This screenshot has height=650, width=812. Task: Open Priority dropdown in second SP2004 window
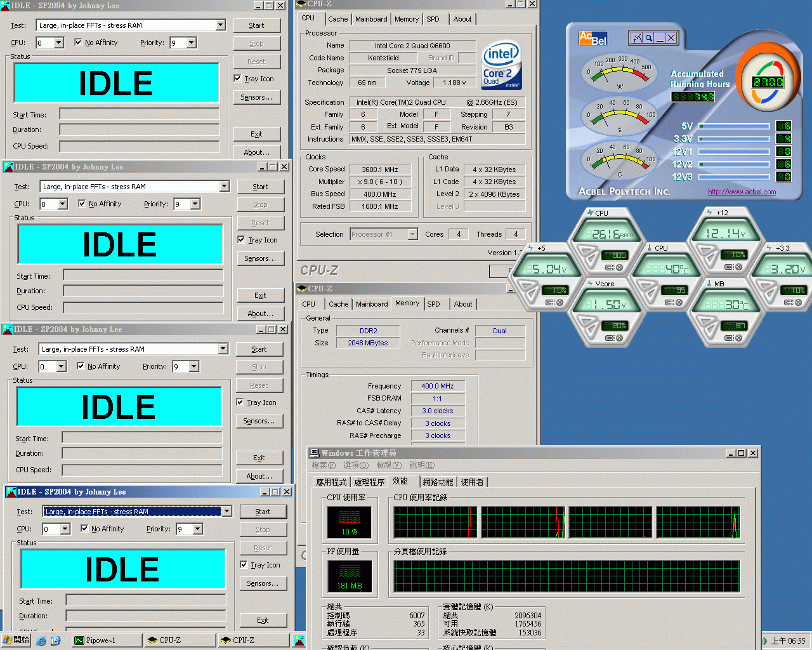tap(195, 204)
